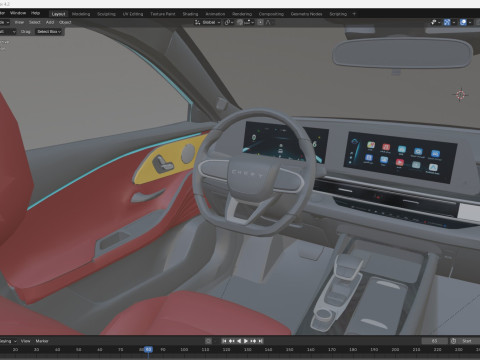Toggle viewport gizmos display
The width and height of the screenshot is (480, 360).
(447, 22)
